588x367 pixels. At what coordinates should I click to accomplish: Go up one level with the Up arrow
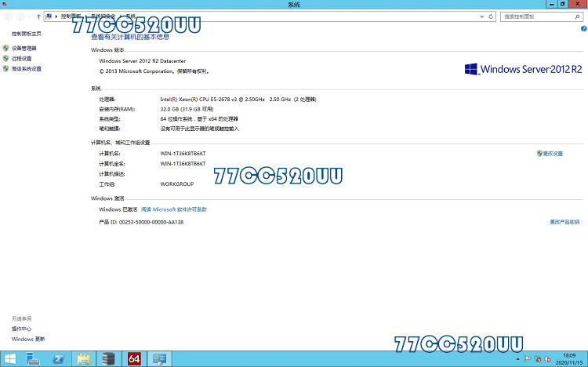tap(38, 16)
